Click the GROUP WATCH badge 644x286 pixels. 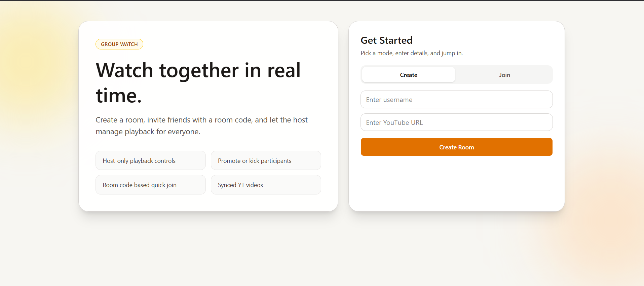click(119, 44)
